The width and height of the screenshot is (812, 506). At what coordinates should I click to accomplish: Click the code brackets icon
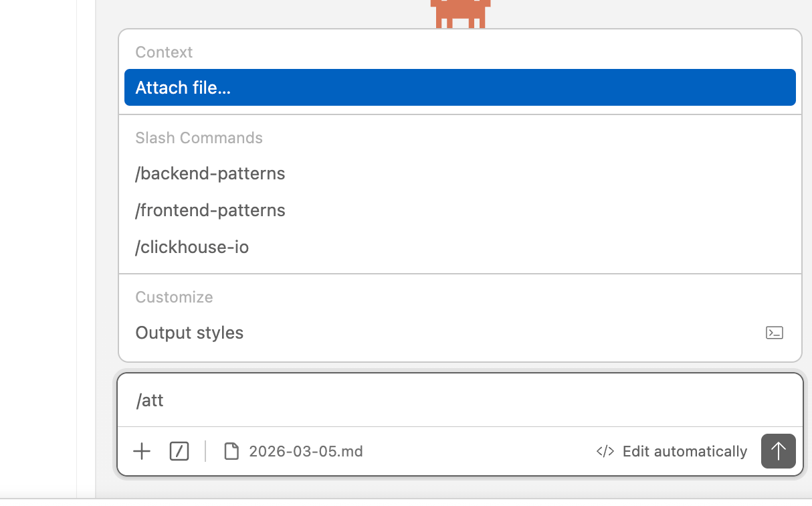(x=605, y=452)
